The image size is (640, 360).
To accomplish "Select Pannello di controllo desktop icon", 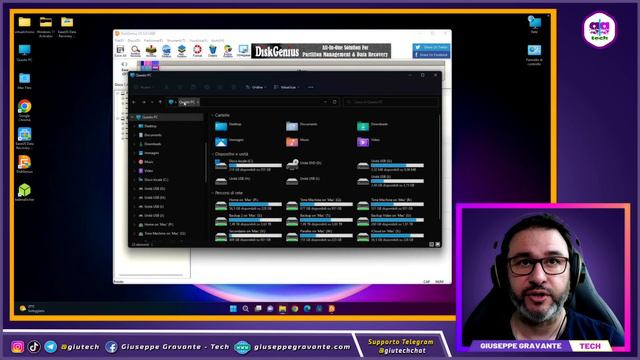I will pyautogui.click(x=534, y=55).
